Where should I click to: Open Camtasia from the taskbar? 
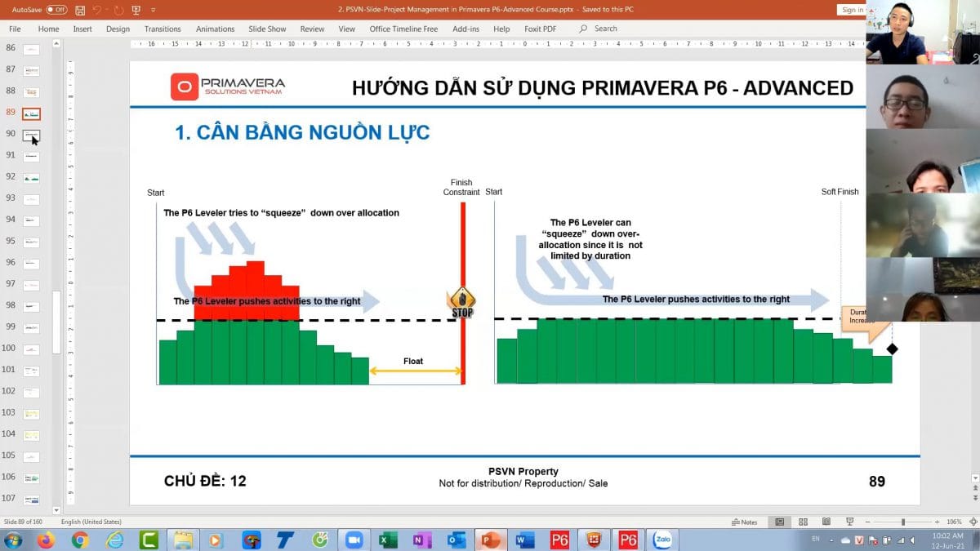point(149,540)
